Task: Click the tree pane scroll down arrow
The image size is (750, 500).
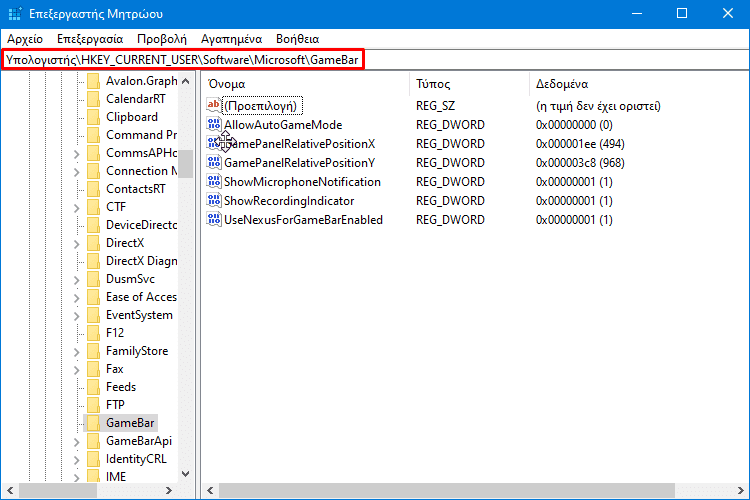Action: point(186,474)
